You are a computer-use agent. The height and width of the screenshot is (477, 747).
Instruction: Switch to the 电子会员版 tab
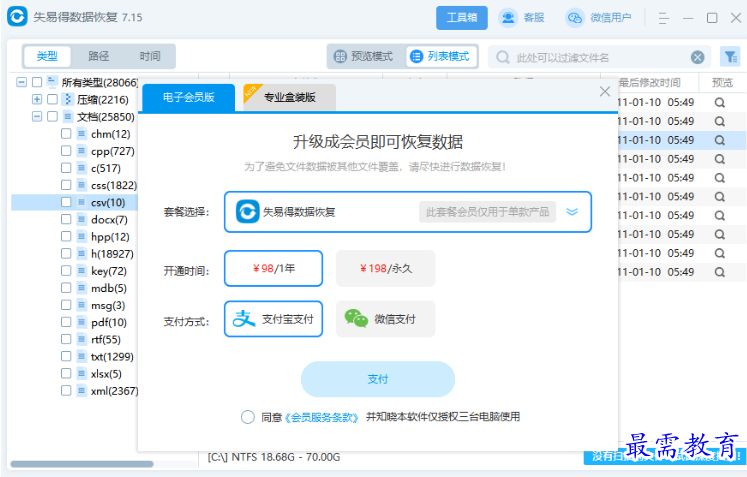pyautogui.click(x=189, y=98)
